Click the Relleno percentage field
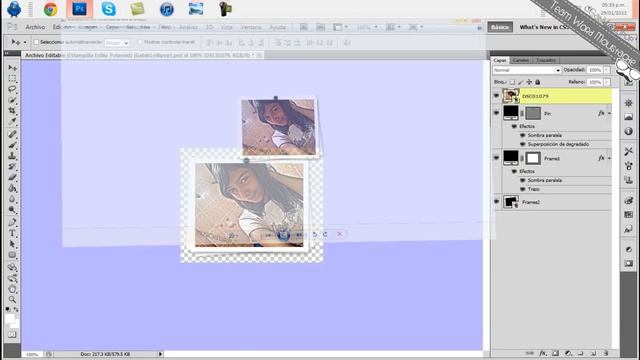Screen dimensions: 640x360 595,82
